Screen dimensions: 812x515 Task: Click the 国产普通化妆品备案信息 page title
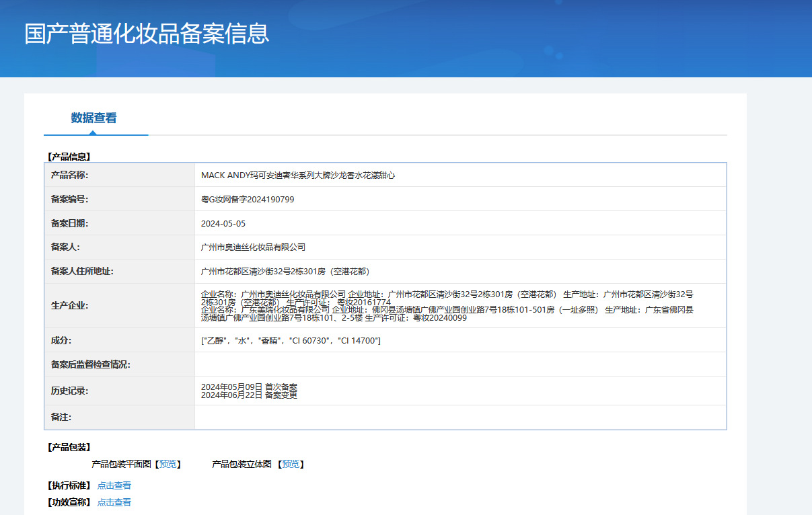pos(147,34)
